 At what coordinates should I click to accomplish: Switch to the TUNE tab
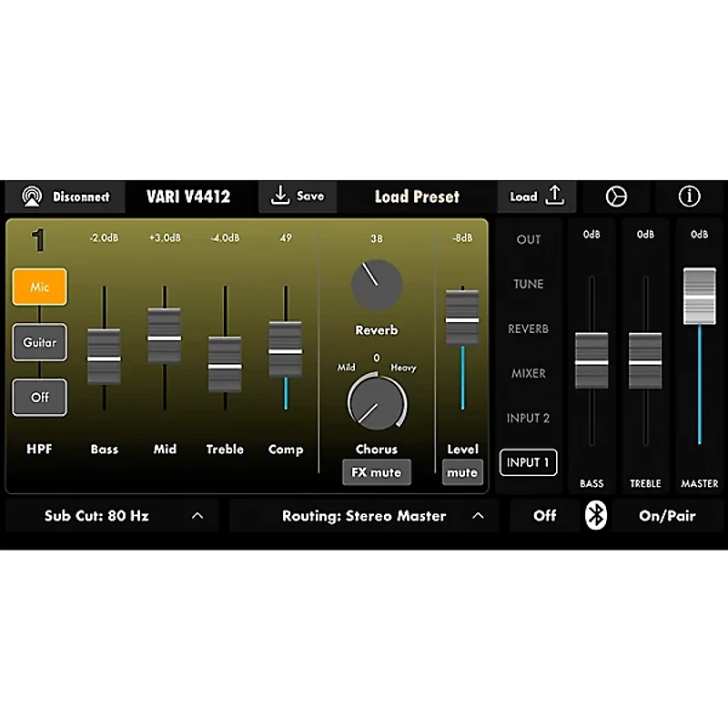pyautogui.click(x=529, y=284)
